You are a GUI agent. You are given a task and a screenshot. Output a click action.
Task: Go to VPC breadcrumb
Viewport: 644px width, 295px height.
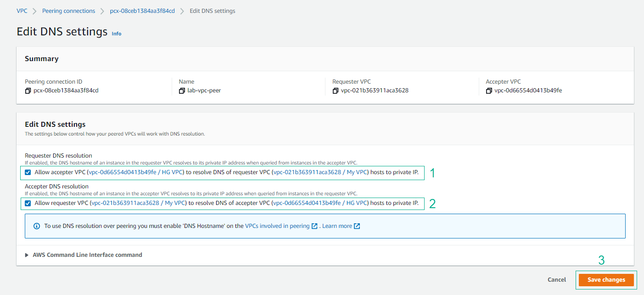22,11
